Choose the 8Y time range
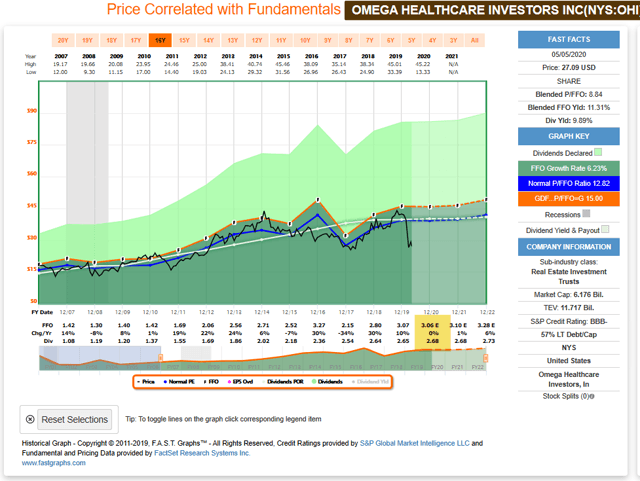The height and width of the screenshot is (481, 640). point(349,40)
